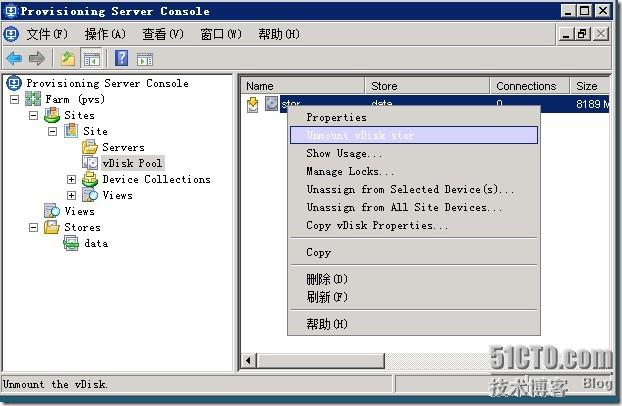Image resolution: width=622 pixels, height=406 pixels.
Task: Click the horizontal scrollbar thumb
Action: pos(321,361)
